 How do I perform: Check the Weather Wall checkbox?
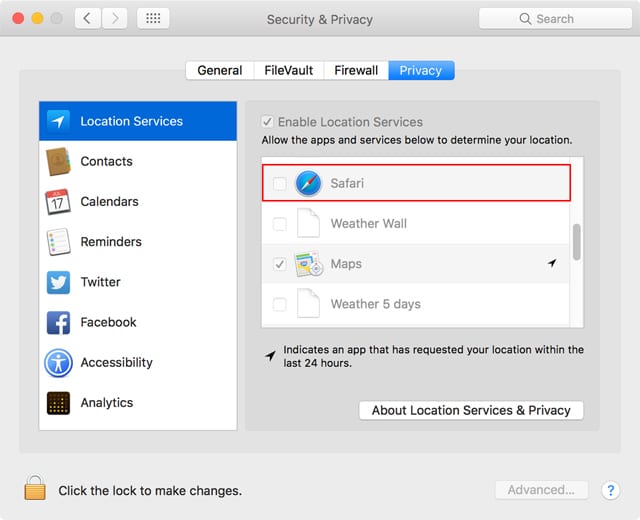(x=279, y=224)
